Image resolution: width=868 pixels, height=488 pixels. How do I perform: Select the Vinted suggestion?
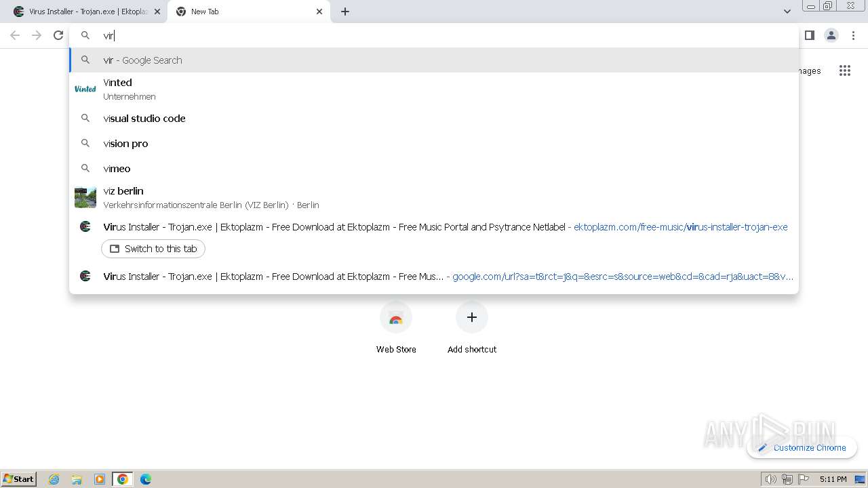(x=434, y=89)
